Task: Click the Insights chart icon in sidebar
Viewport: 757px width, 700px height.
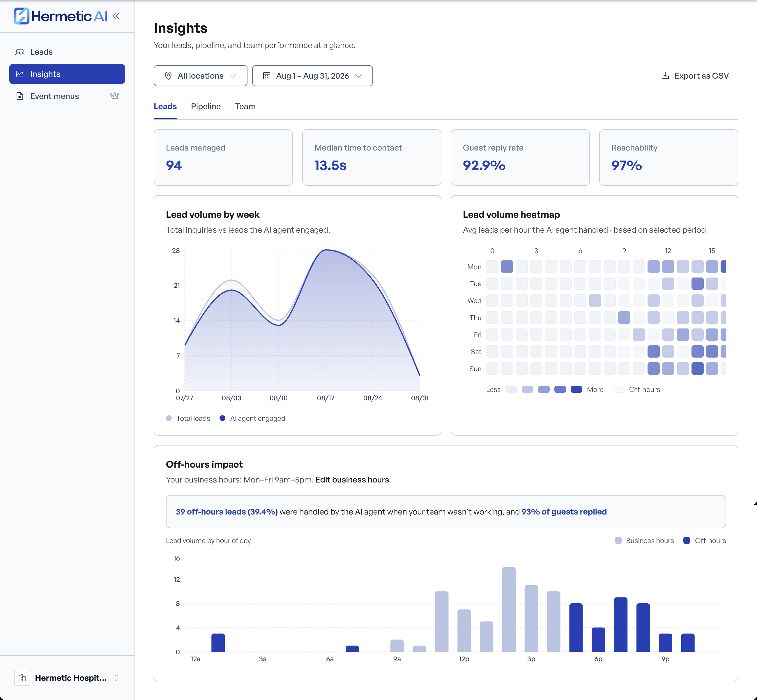Action: coord(20,74)
